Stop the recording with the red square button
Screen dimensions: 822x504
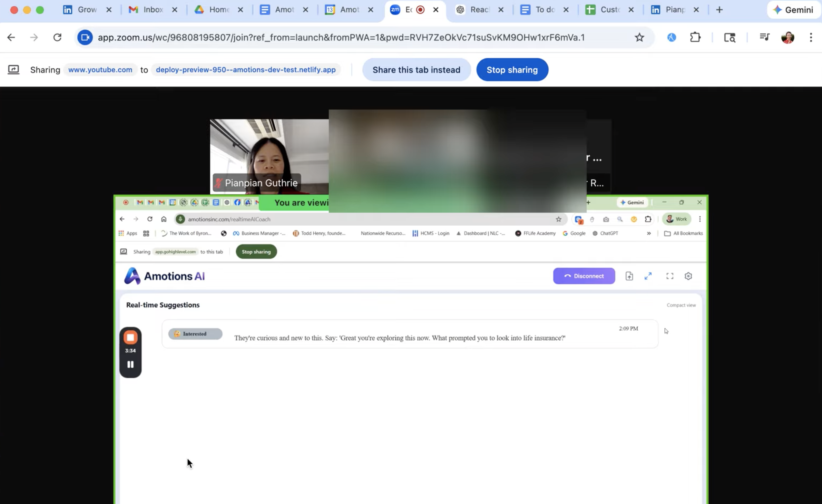point(131,337)
